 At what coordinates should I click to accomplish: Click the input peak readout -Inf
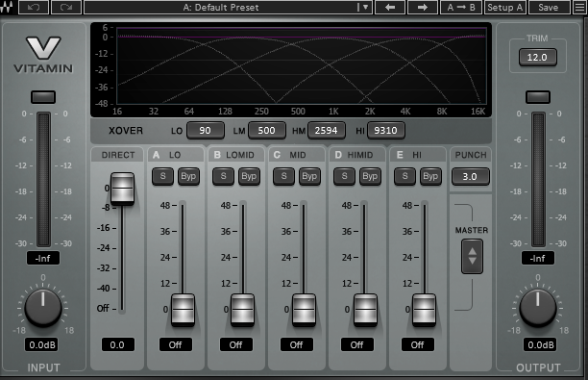[43, 259]
